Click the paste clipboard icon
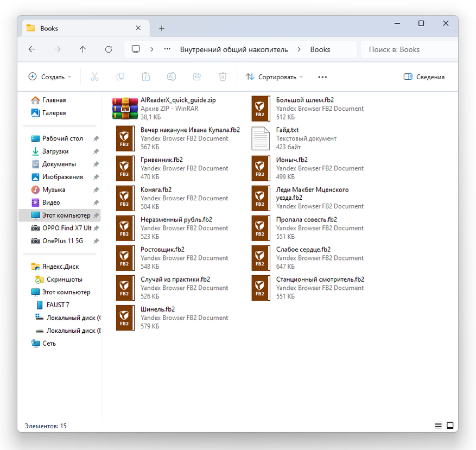The image size is (476, 450). [x=146, y=77]
